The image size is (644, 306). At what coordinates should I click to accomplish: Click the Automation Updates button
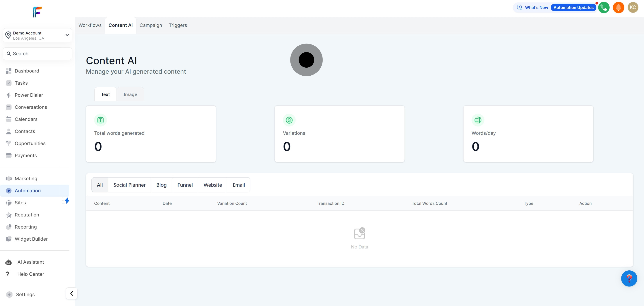[574, 8]
